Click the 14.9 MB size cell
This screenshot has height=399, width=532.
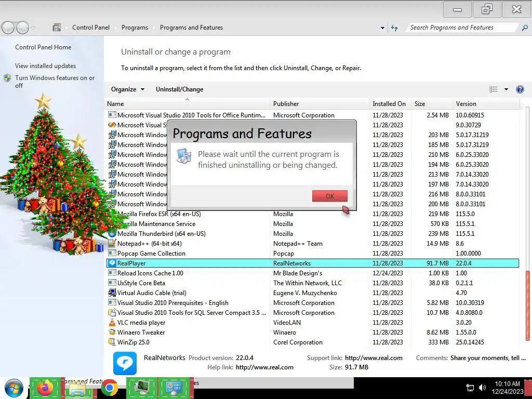[437, 244]
